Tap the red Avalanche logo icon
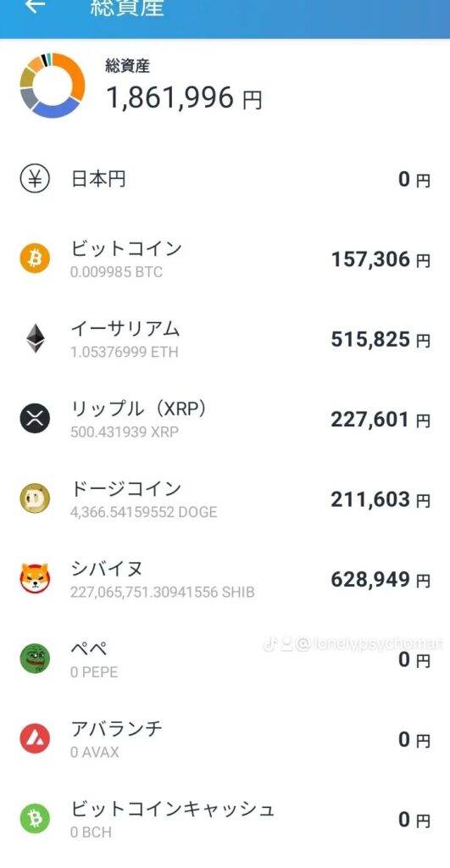Screen dimensions: 450x868 (x=35, y=738)
